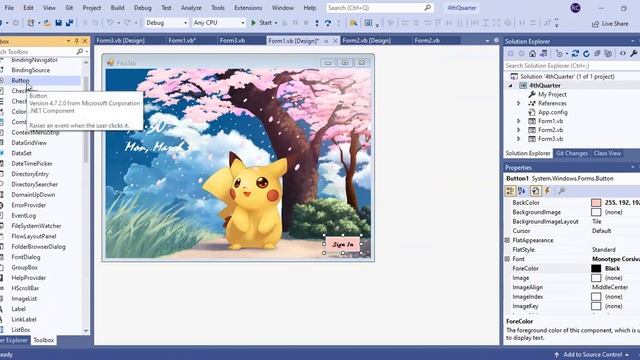
Task: Click the black ForeColor swatch
Action: click(596, 269)
